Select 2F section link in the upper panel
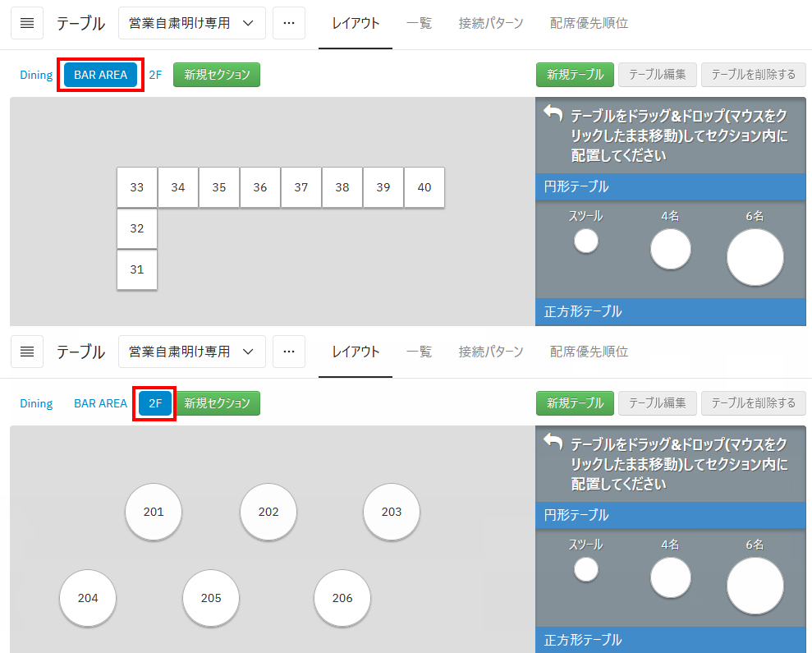812x653 pixels. 155,75
